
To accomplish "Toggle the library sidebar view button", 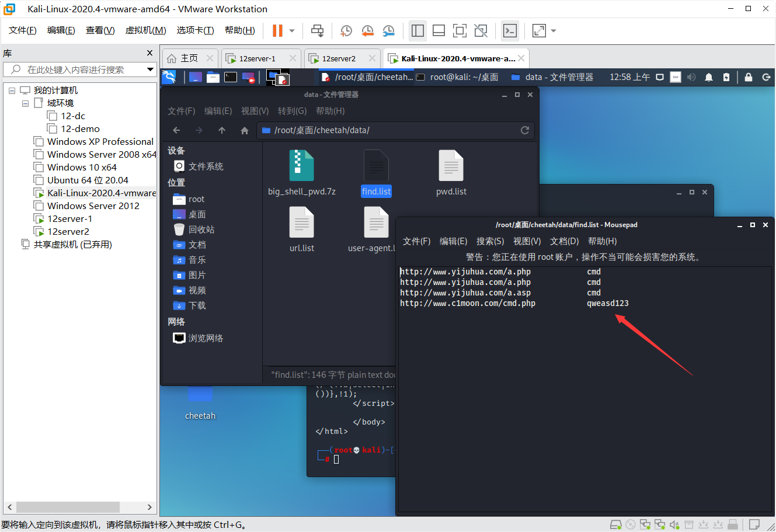I will pyautogui.click(x=417, y=30).
